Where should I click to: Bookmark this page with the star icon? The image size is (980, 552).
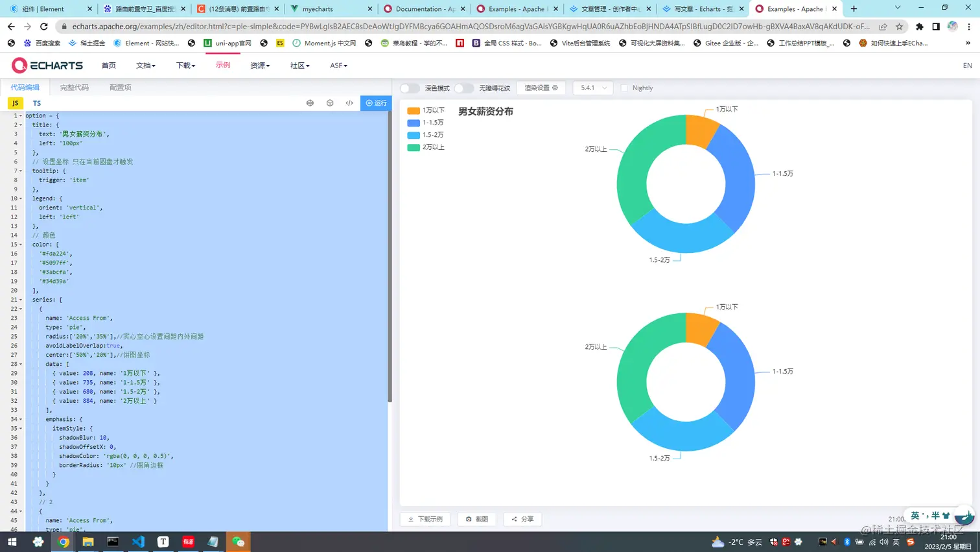pos(899,27)
